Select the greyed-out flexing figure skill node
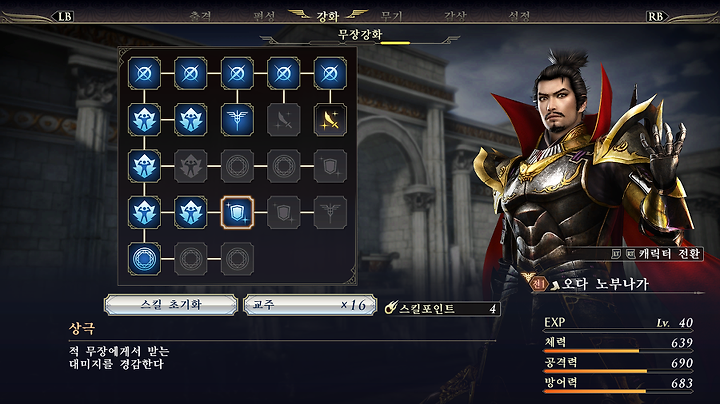 point(191,166)
